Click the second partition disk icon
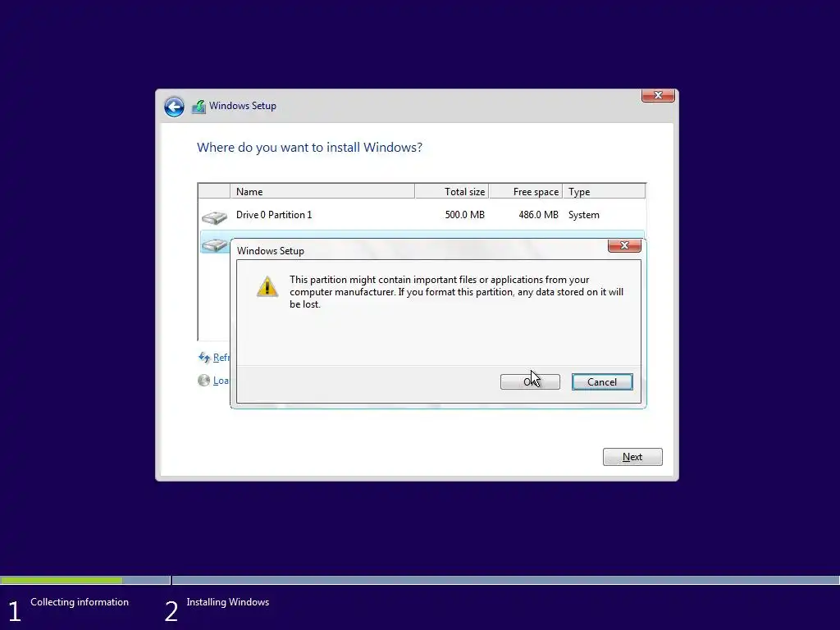This screenshot has height=630, width=840. pos(214,244)
